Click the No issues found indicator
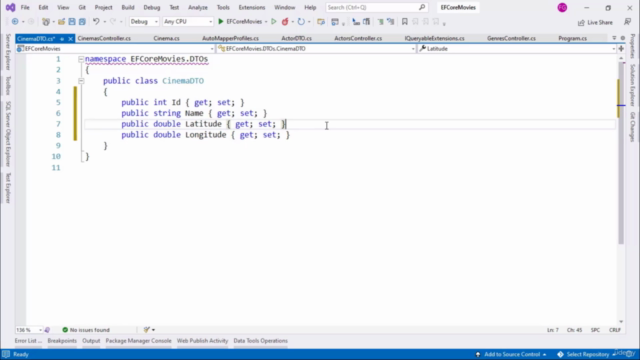 pos(86,330)
